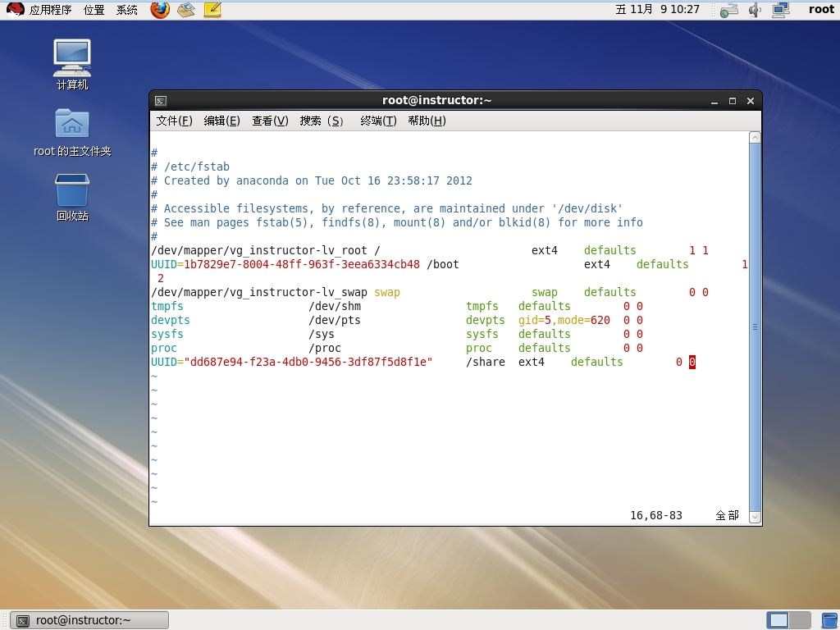Click the date and time clock

657,10
